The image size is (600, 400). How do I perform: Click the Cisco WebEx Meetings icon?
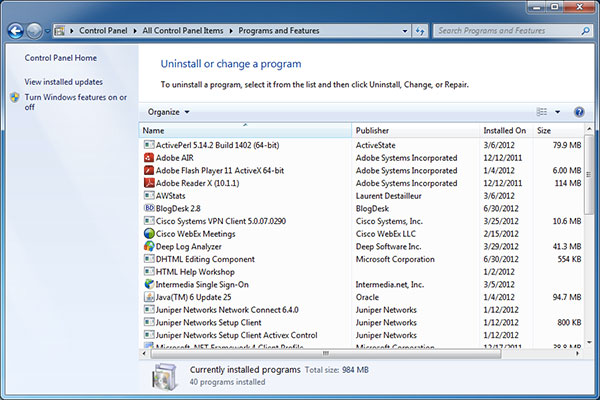click(x=149, y=233)
